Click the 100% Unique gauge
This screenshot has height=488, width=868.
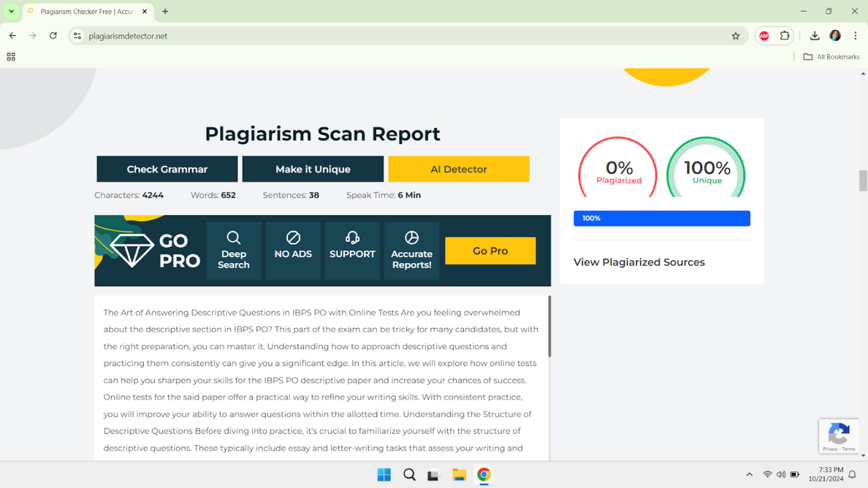(x=707, y=167)
